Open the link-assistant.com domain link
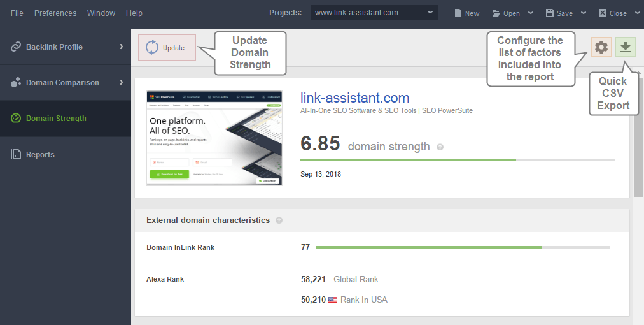Image resolution: width=644 pixels, height=325 pixels. click(x=355, y=98)
